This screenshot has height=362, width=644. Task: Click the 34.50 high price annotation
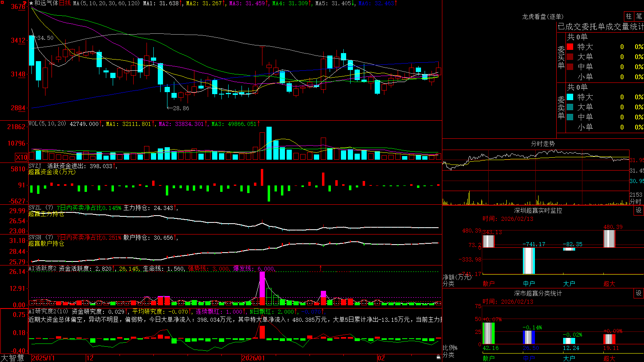pos(45,38)
